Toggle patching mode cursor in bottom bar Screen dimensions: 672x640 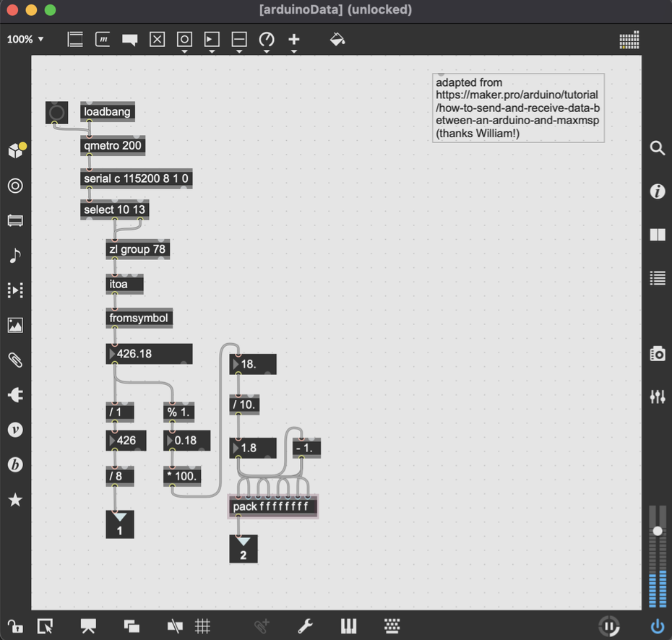point(45,627)
